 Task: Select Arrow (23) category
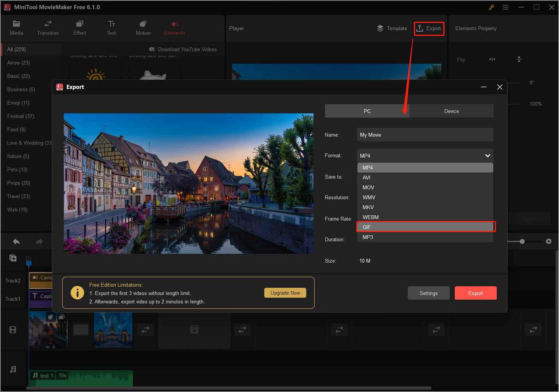[18, 63]
